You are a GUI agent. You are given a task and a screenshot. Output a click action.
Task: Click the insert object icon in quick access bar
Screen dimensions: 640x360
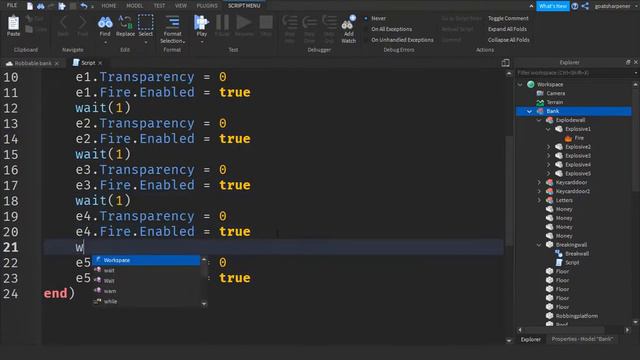point(62,6)
